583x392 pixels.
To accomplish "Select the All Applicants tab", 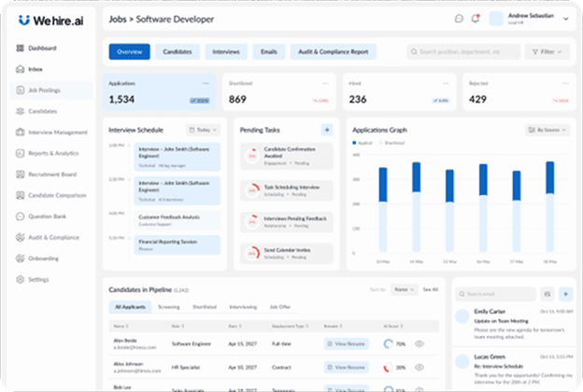I will click(130, 307).
